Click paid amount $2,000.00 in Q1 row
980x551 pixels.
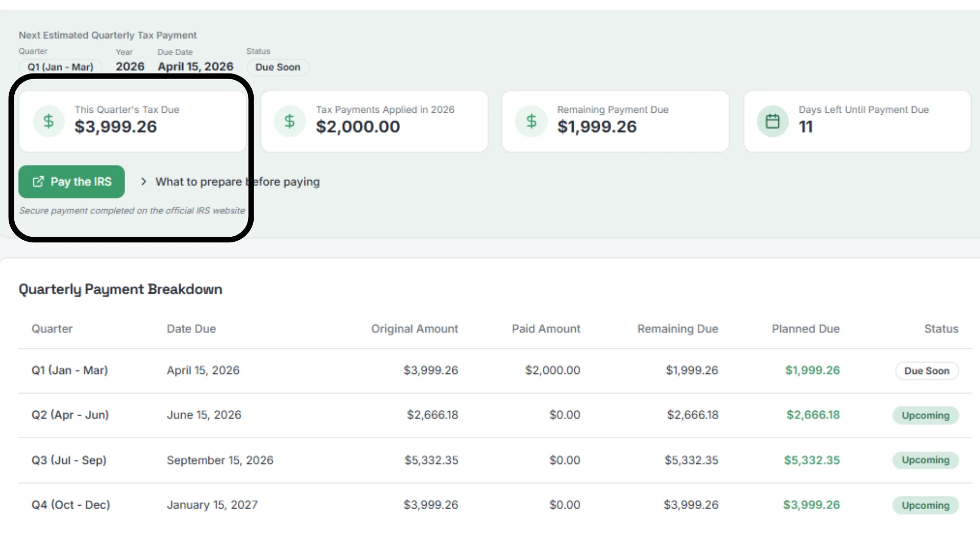[x=553, y=370]
